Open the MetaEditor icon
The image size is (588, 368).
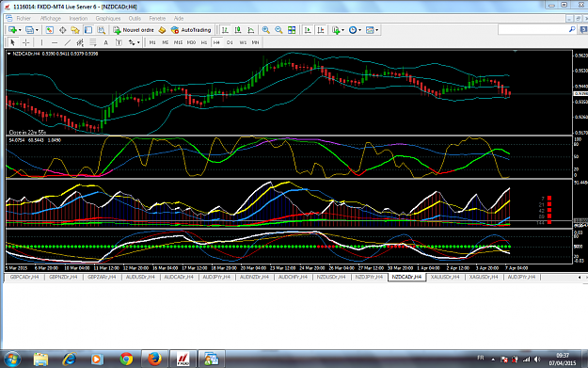point(162,30)
